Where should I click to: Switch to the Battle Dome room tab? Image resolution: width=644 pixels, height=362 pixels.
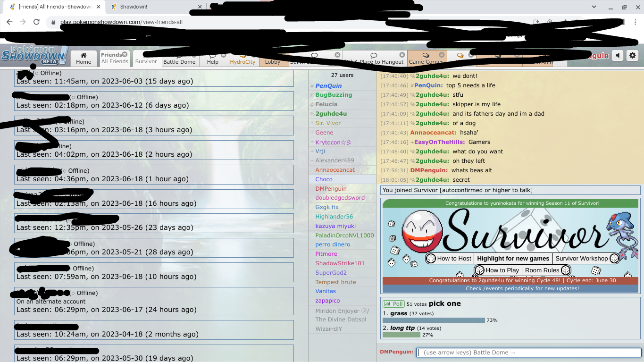179,59
